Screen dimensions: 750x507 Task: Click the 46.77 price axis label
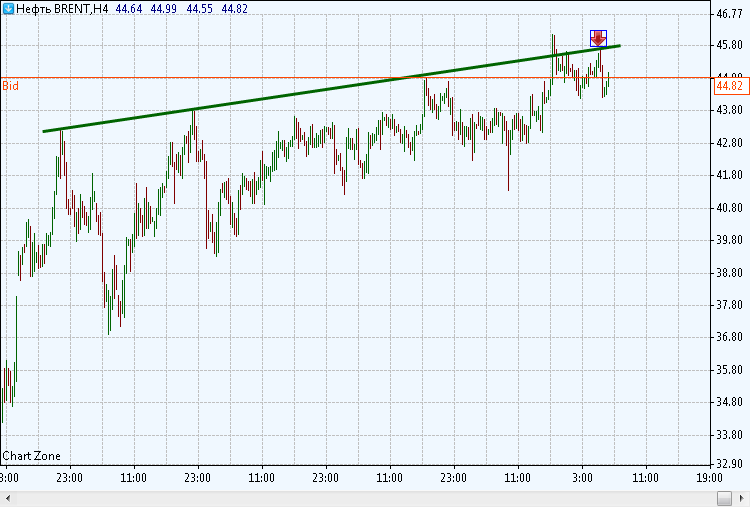730,13
